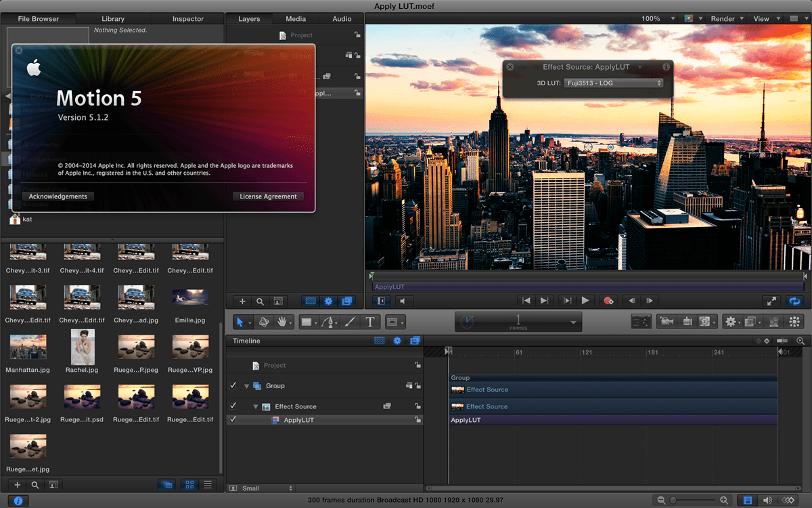Screen dimensions: 812x508
Task: Toggle loop playback button
Action: [x=795, y=301]
